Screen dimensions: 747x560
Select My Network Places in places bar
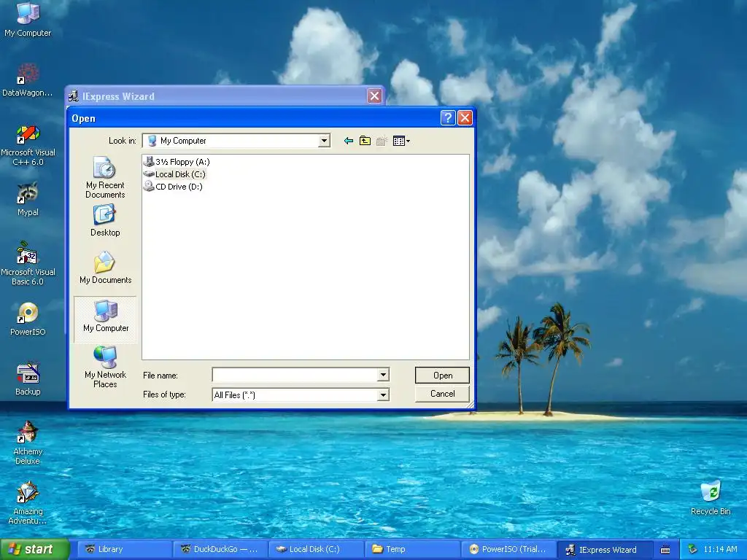tap(105, 367)
